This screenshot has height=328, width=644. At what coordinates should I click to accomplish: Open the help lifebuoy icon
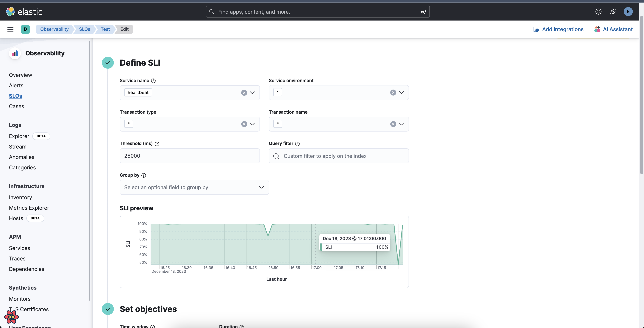598,12
